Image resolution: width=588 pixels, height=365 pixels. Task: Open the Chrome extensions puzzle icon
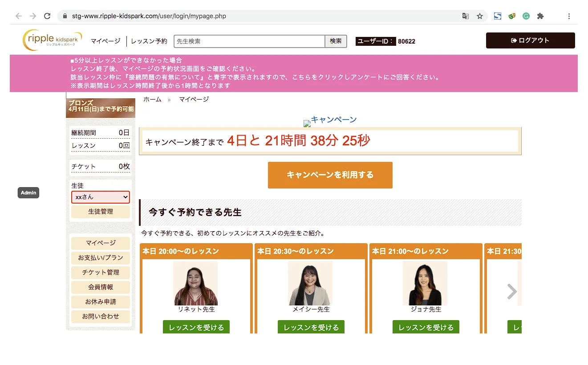coord(540,16)
